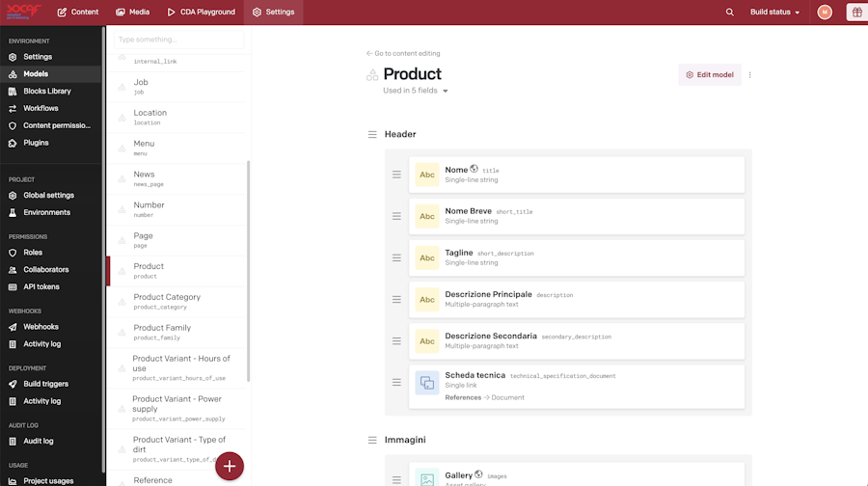Grab the drag handle of Header fieldset
This screenshot has width=868, height=486.
point(372,134)
